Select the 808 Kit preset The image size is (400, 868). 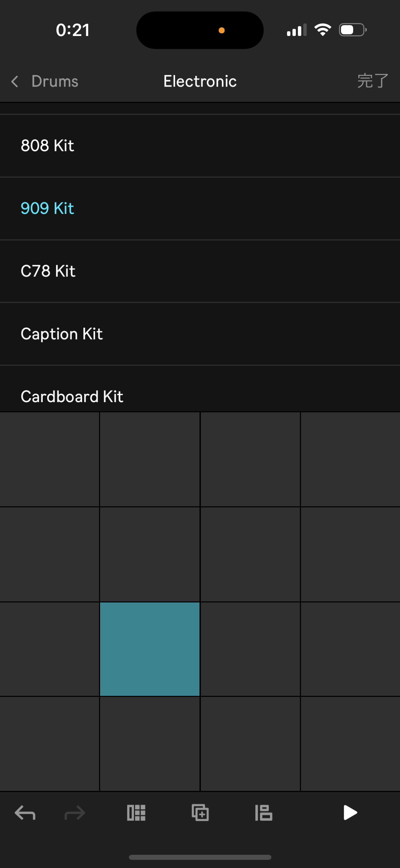[200, 146]
